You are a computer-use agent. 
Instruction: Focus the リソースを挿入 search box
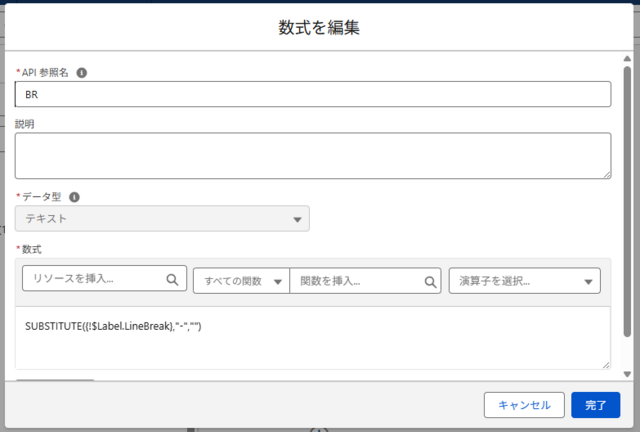point(95,280)
